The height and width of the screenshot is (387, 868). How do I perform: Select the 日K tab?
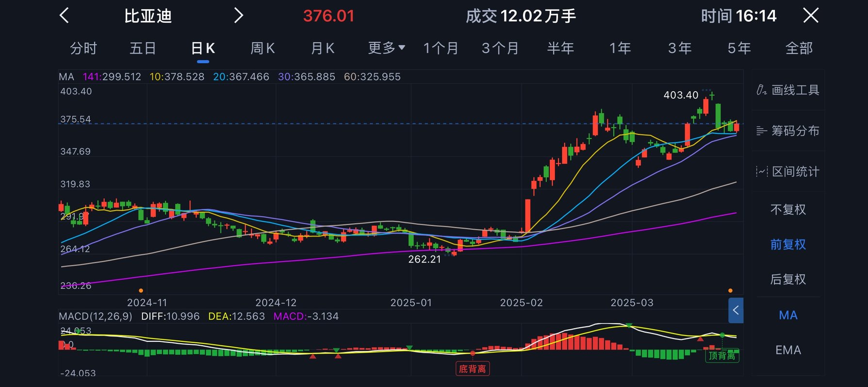pyautogui.click(x=203, y=48)
